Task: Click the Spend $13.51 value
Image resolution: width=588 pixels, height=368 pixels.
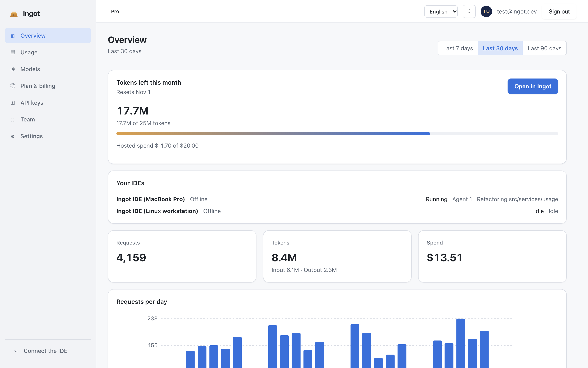Action: [x=444, y=258]
